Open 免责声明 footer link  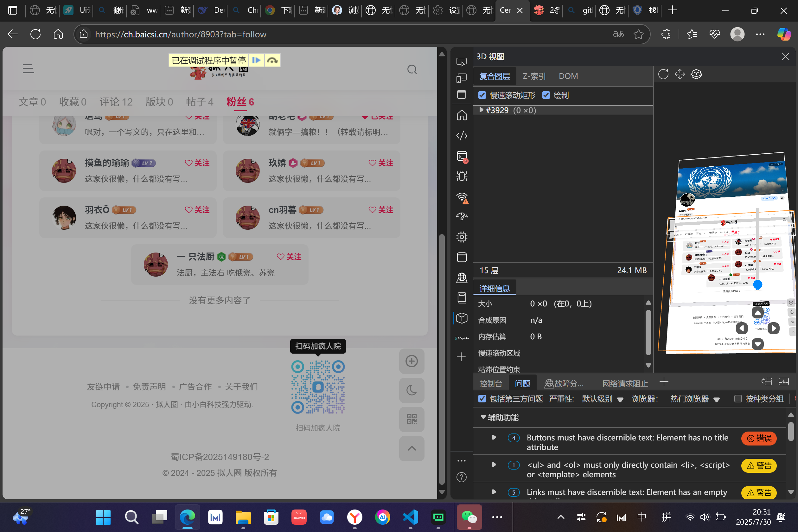pos(149,387)
